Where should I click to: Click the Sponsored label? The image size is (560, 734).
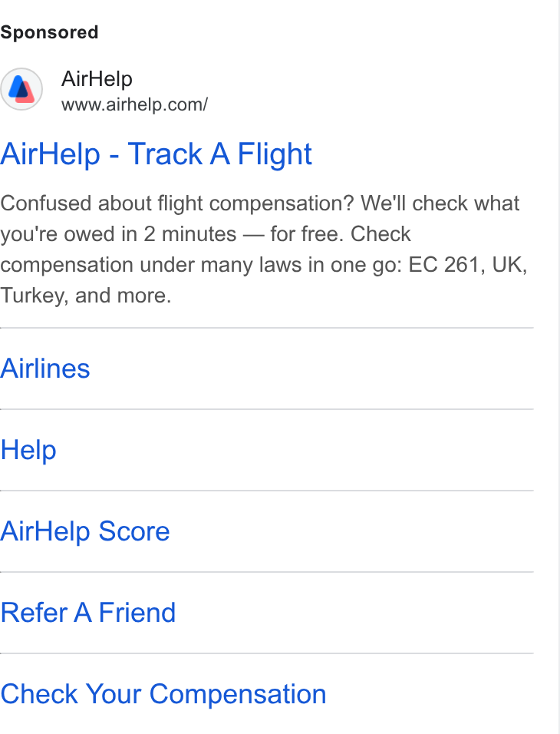pos(49,32)
